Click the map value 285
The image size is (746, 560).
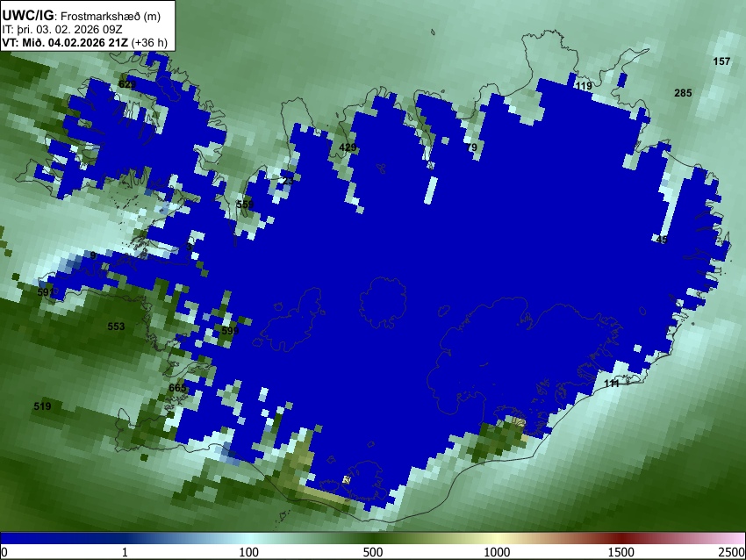coord(683,93)
